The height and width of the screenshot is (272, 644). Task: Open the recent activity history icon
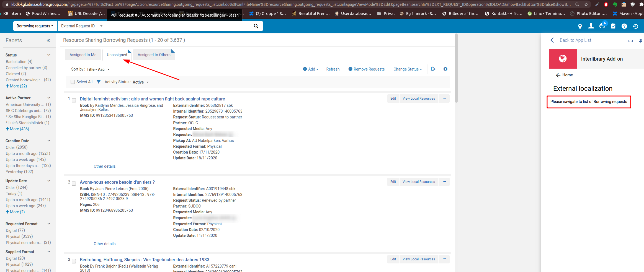635,26
